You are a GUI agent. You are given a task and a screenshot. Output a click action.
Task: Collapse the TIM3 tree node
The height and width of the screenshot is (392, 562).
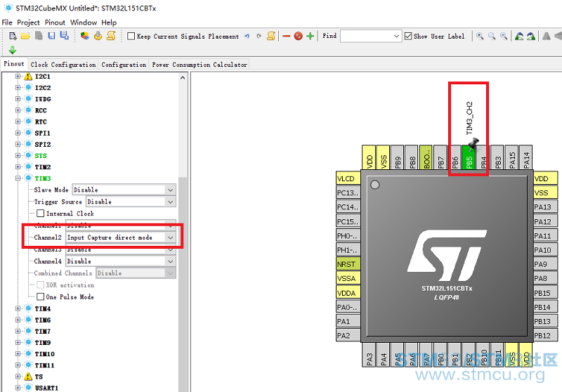[18, 178]
